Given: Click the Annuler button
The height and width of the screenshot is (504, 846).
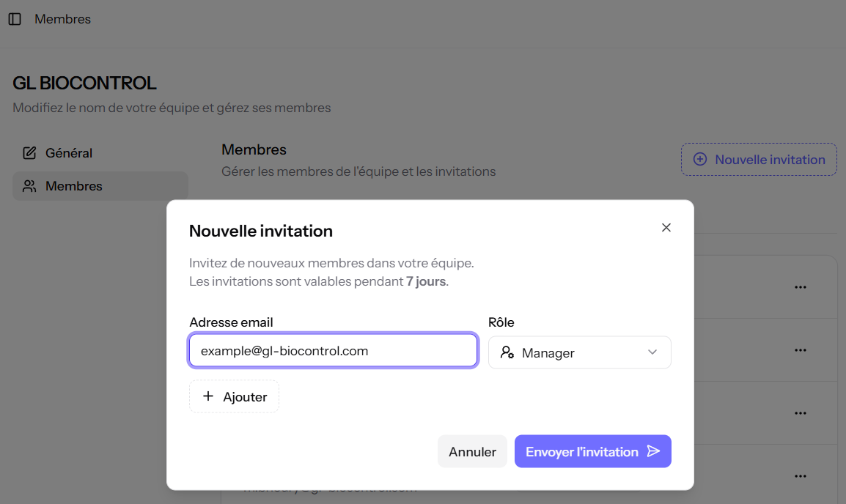Looking at the screenshot, I should click(x=472, y=451).
